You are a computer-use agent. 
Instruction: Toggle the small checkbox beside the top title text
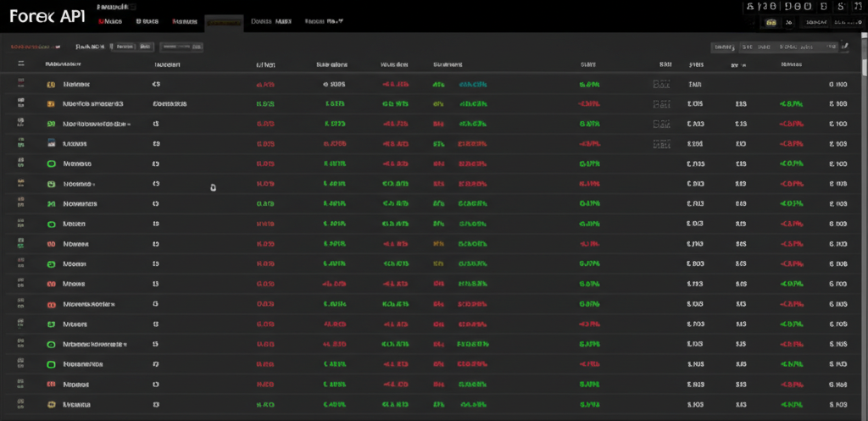(132, 7)
